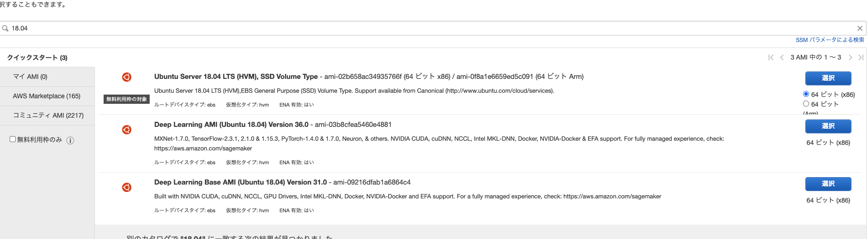Focus the AMI search field containing 18.04
Viewport: 868px width, 239px height.
(433, 28)
